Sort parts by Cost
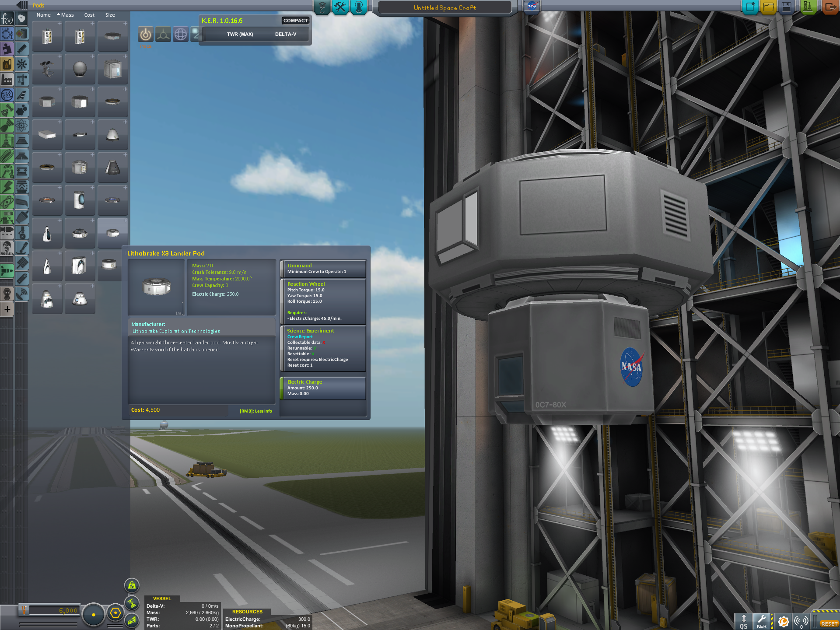Viewport: 840px width, 630px height. coord(89,15)
